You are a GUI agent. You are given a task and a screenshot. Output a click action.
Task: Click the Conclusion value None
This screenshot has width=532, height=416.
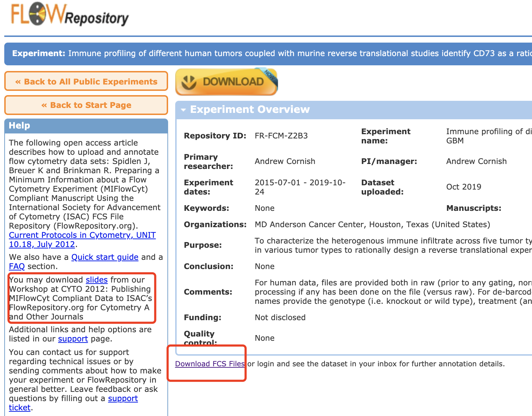[265, 266]
